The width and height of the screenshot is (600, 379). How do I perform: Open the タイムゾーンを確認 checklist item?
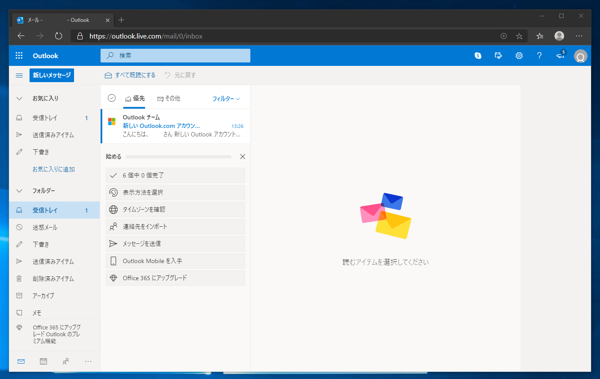click(x=175, y=209)
